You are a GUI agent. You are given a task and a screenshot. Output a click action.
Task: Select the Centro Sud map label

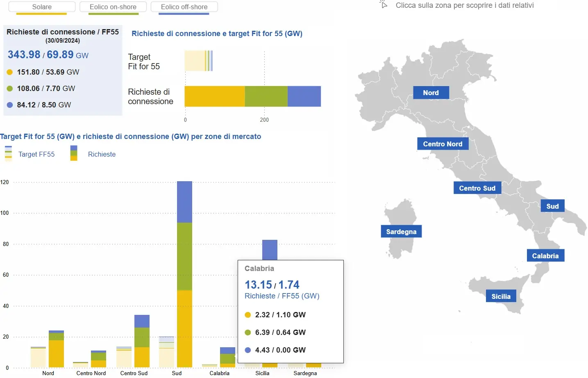pos(477,188)
